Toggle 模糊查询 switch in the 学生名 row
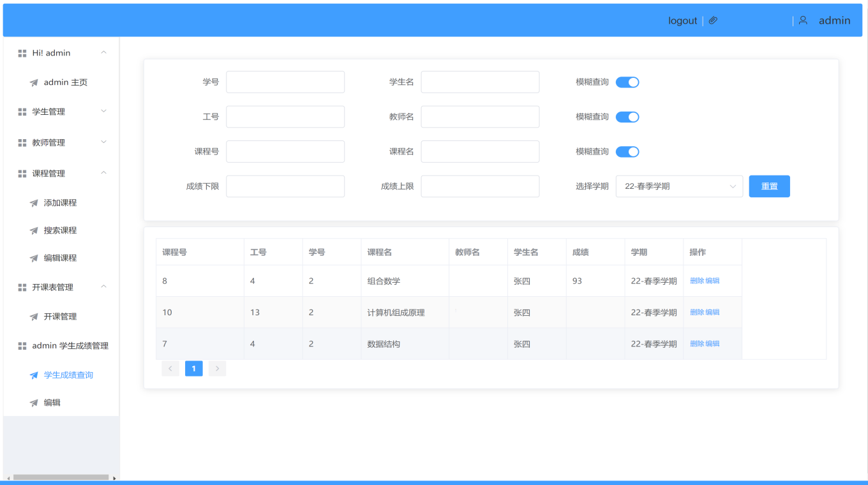 (x=627, y=82)
